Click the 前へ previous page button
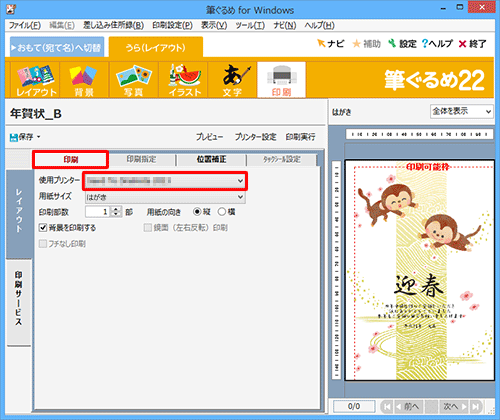This screenshot has height=420, width=500. [409, 406]
